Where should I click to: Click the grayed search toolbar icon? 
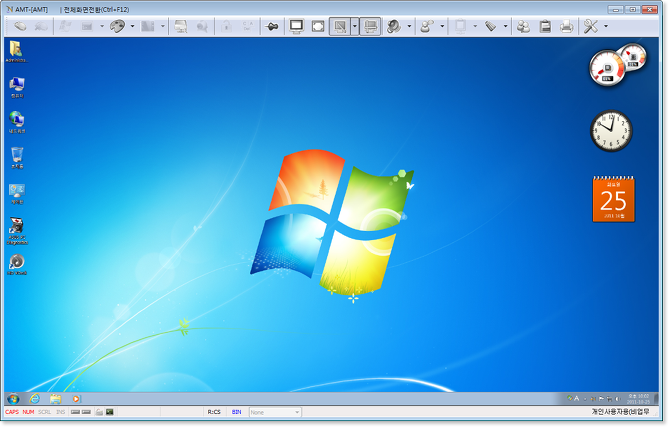[202, 26]
